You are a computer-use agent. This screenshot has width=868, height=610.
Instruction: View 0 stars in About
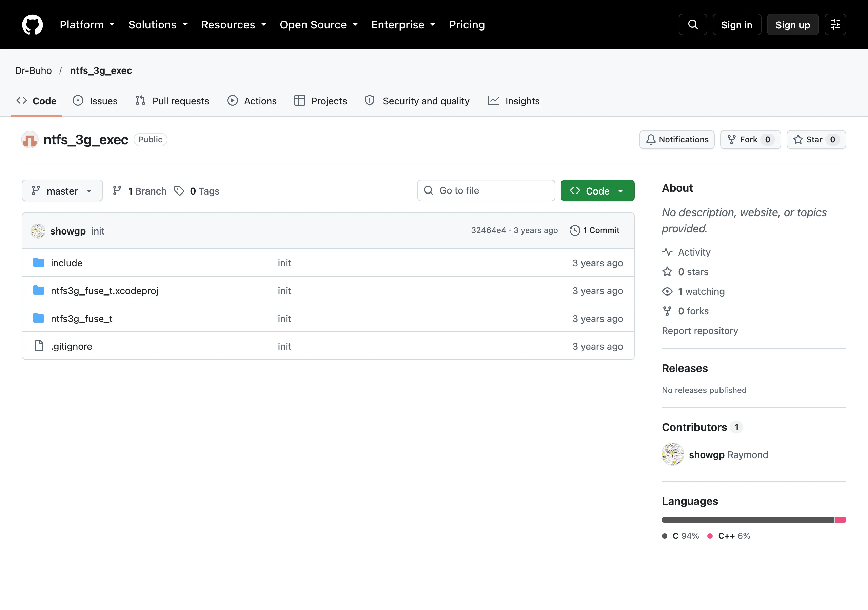(685, 272)
